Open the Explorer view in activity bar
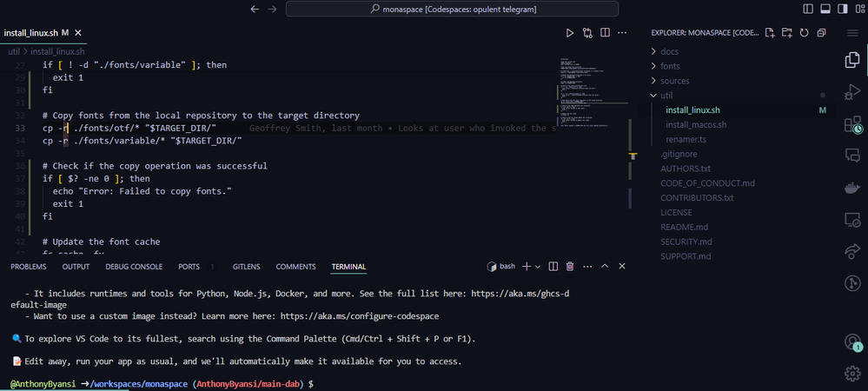The height and width of the screenshot is (391, 868). (x=852, y=60)
